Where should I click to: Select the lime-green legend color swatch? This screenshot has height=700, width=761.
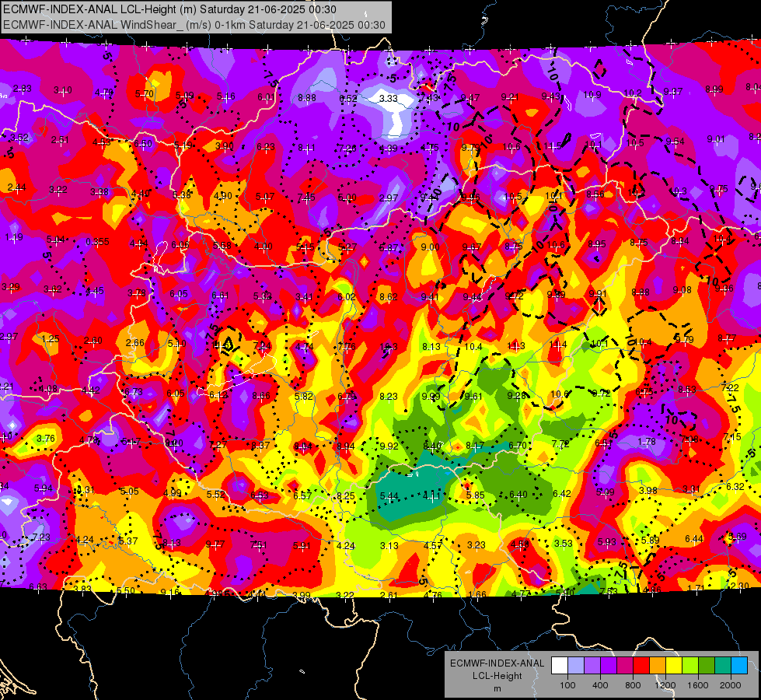tap(690, 666)
